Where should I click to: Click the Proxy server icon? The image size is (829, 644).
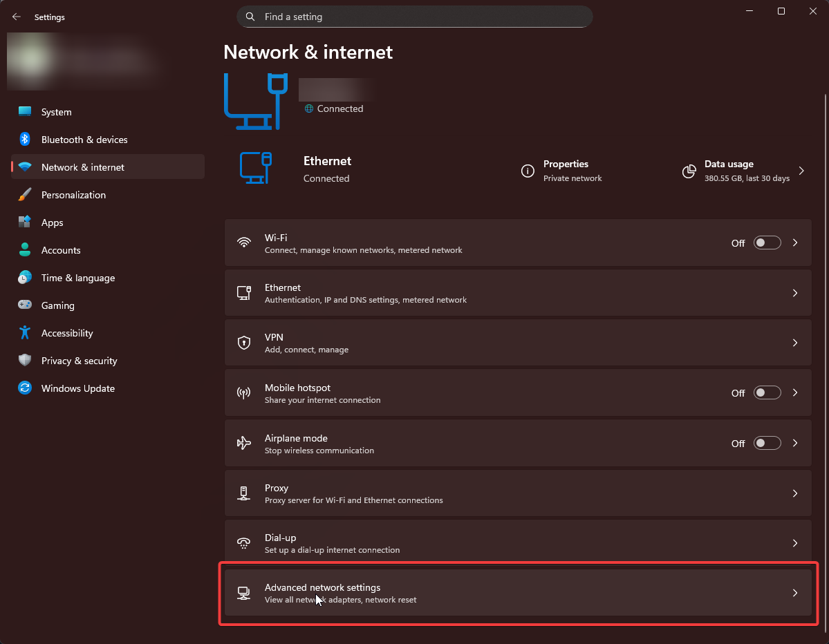pyautogui.click(x=244, y=493)
